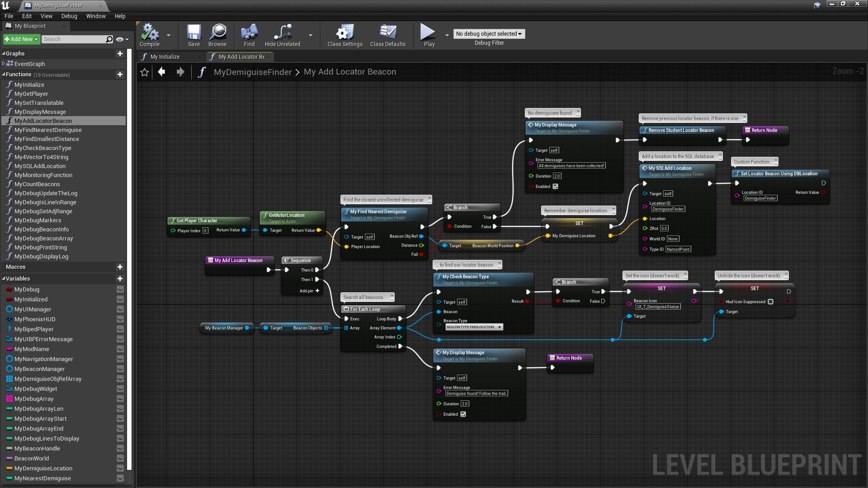Toggle Enabled checkbox on lower Display Message node

[x=463, y=414]
